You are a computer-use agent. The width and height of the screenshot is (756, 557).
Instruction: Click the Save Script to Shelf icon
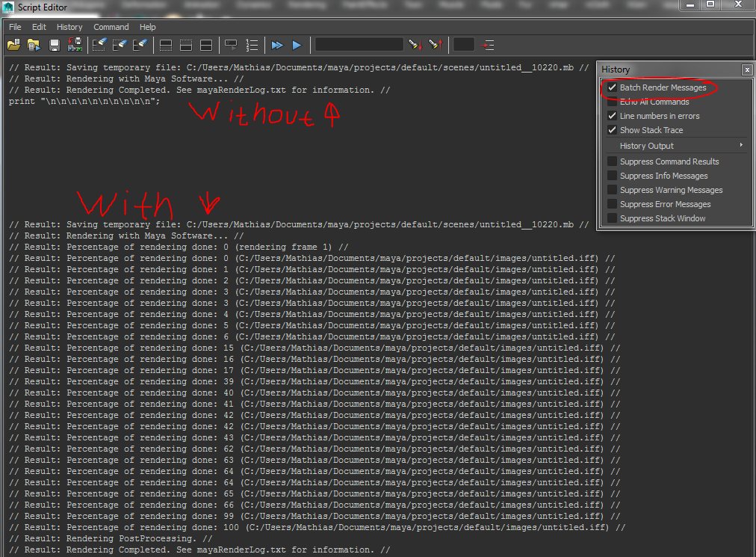coord(75,46)
